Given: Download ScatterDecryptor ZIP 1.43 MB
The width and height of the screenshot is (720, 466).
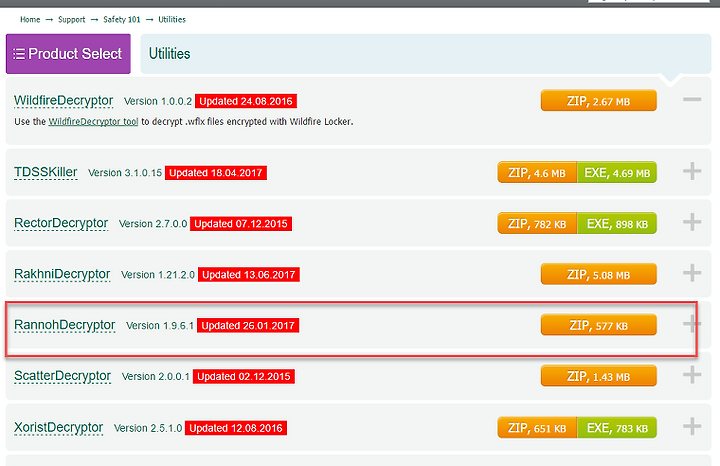Looking at the screenshot, I should (x=598, y=376).
